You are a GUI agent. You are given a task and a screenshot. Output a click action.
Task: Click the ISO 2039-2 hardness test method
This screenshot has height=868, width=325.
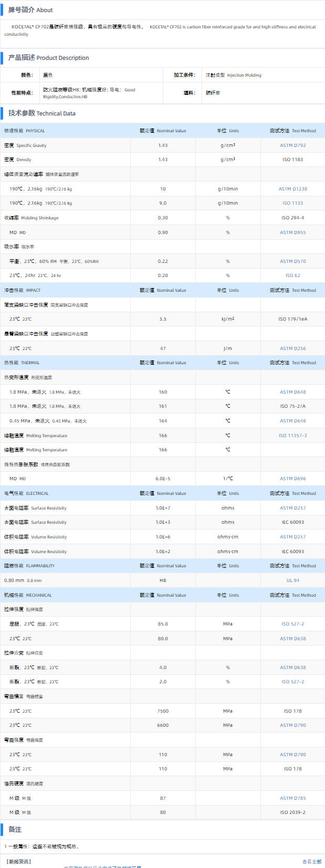(292, 812)
